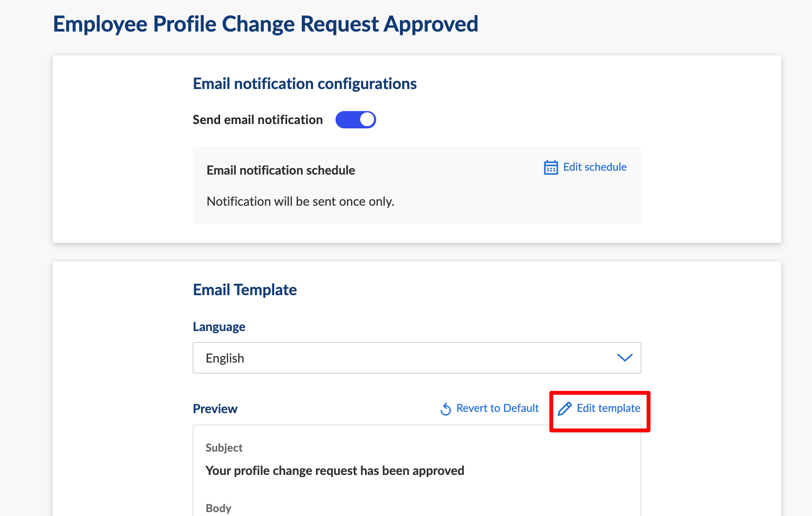The image size is (812, 516).
Task: Click the Email notification schedule heading
Action: (x=281, y=170)
